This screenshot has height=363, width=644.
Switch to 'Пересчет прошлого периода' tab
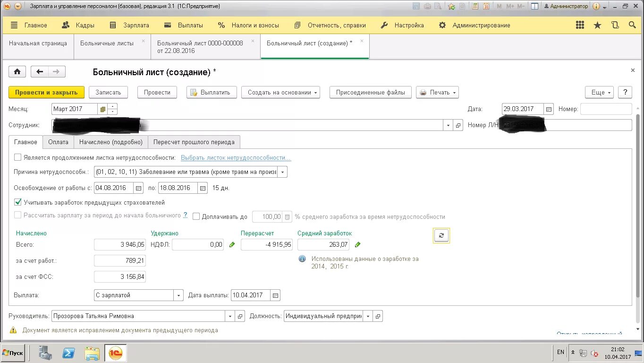click(194, 142)
